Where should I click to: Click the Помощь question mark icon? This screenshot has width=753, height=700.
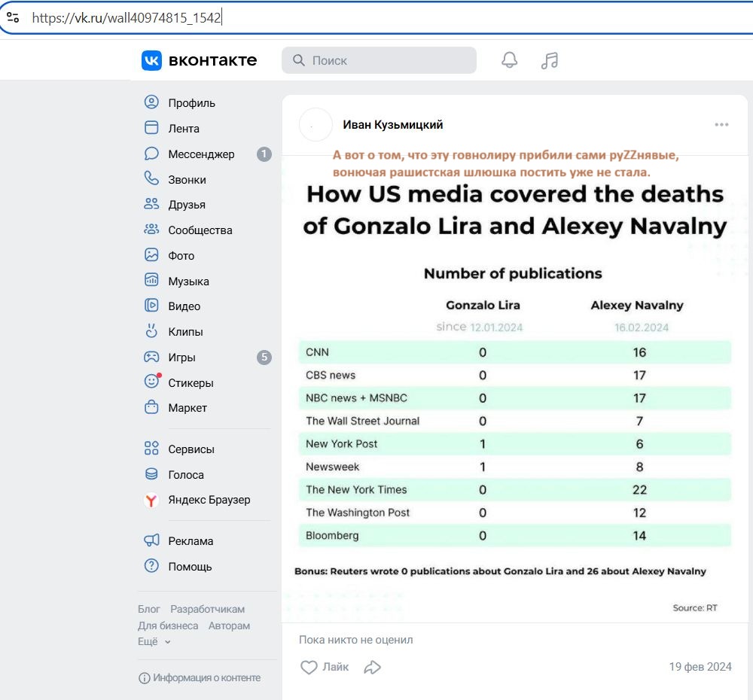[x=151, y=566]
